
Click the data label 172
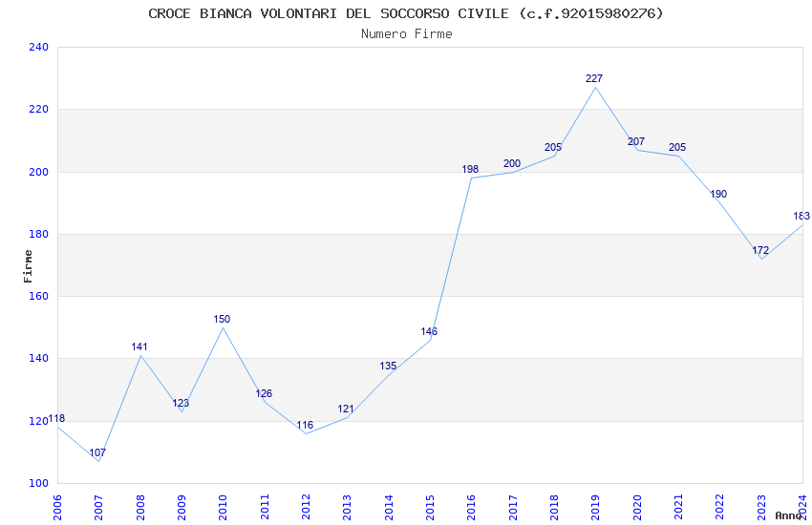tap(760, 251)
